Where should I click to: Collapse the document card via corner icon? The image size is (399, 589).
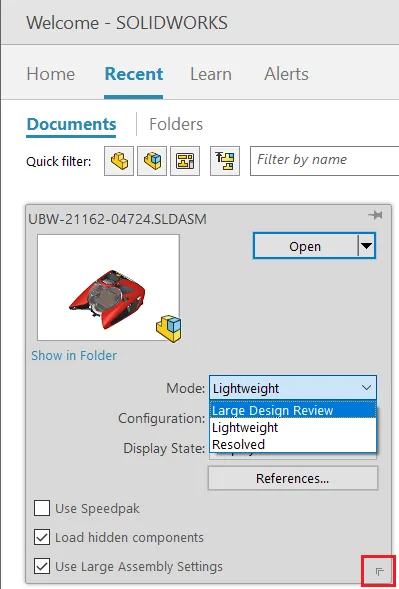(379, 571)
